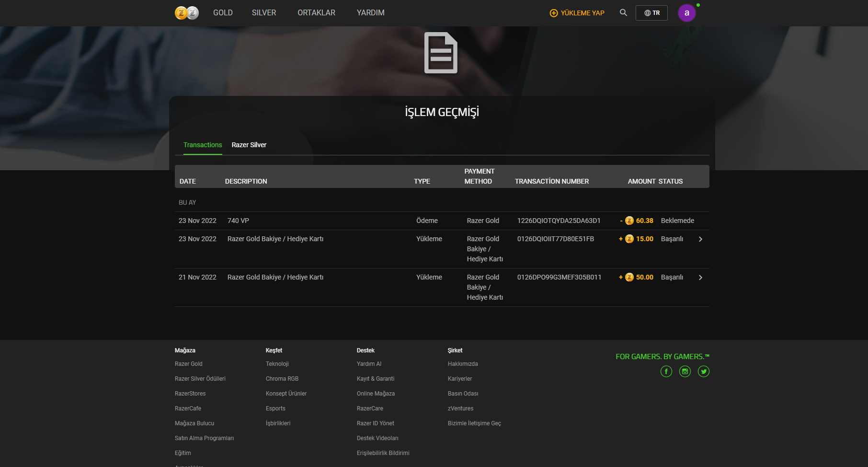Image resolution: width=868 pixels, height=467 pixels.
Task: Open the zVentures footer link
Action: 461,409
